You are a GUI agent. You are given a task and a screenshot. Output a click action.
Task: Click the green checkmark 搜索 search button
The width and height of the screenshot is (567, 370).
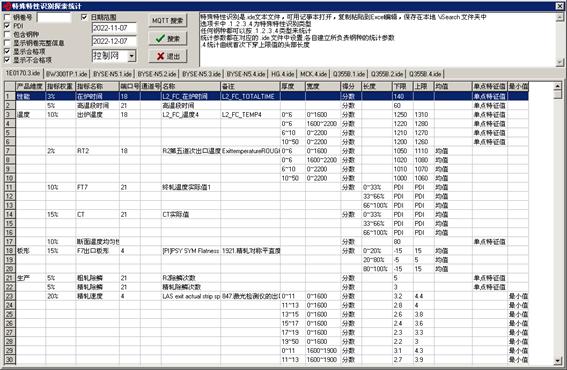(x=167, y=38)
